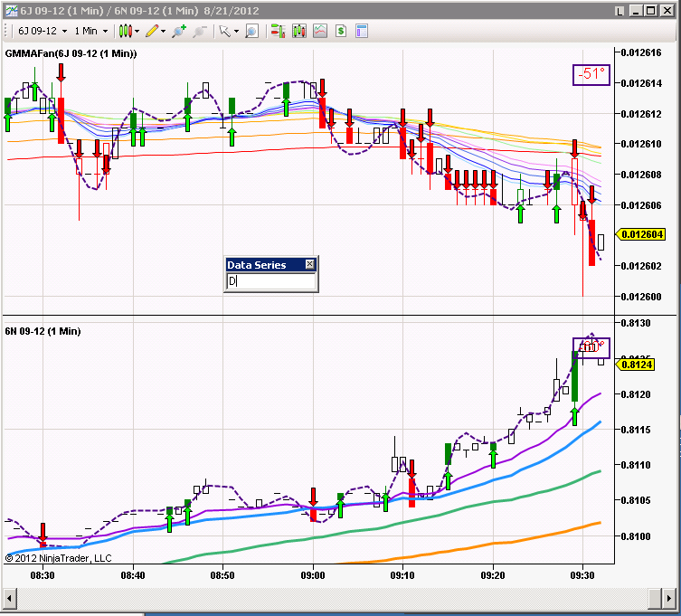
Task: Click the 0.012600 price axis label
Action: click(x=641, y=297)
